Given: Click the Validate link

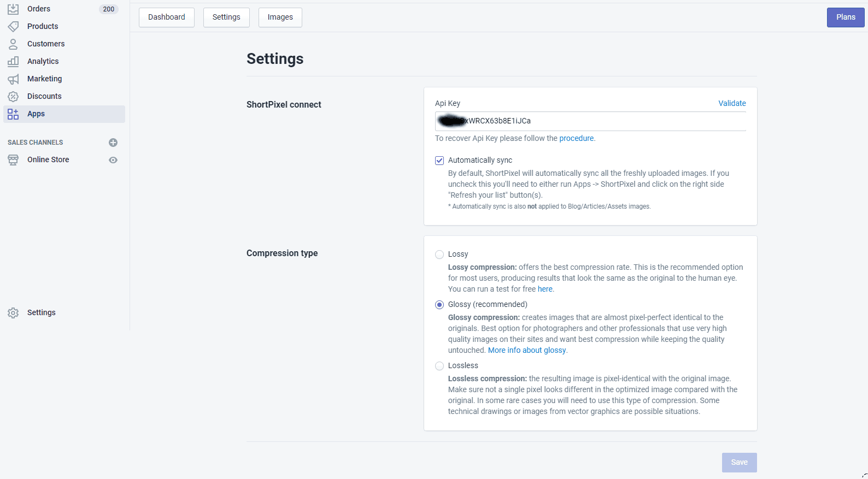Looking at the screenshot, I should click(732, 103).
